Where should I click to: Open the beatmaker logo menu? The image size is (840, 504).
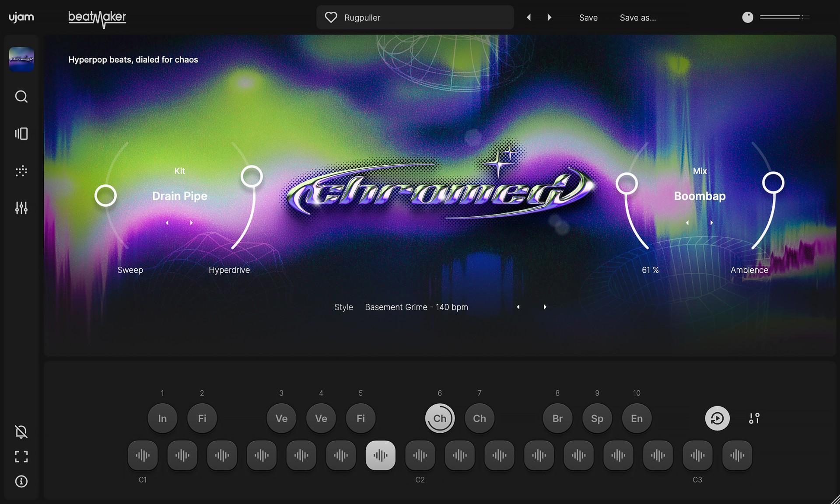pos(97,18)
